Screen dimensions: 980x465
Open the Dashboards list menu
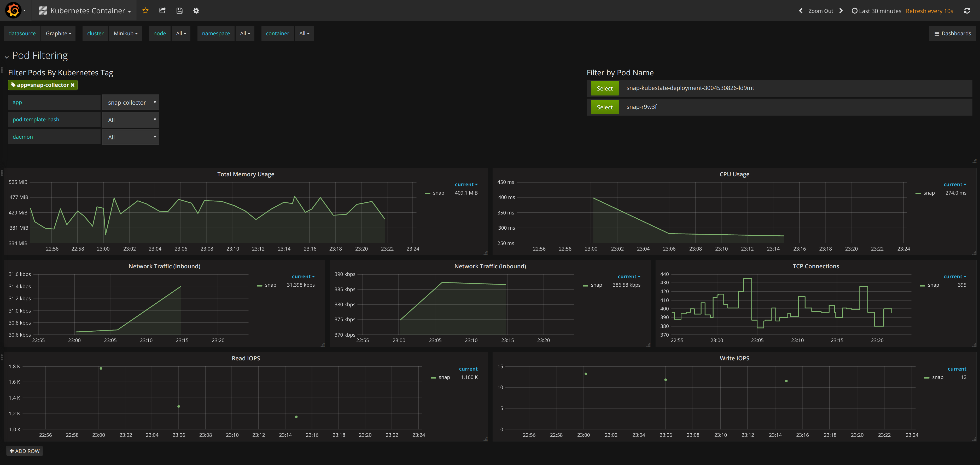[x=952, y=33]
